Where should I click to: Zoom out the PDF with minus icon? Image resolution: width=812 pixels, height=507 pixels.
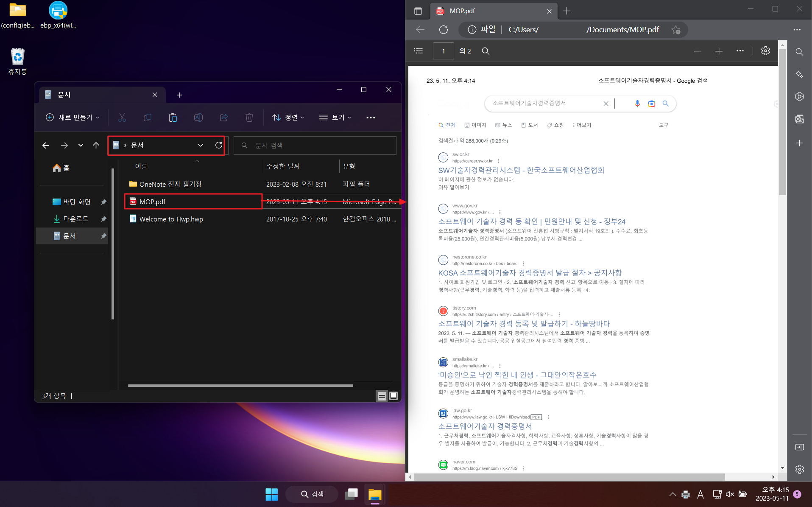tap(698, 51)
